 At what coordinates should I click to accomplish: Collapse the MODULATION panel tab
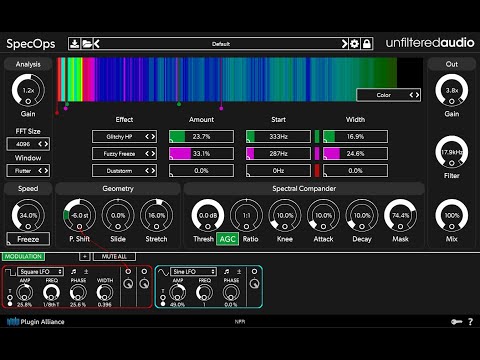pos(23,256)
